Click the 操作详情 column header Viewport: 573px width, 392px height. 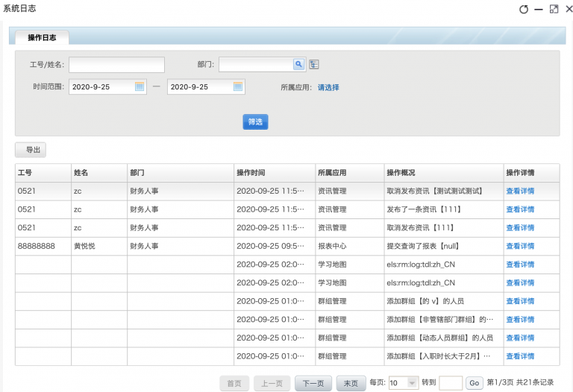click(x=532, y=173)
